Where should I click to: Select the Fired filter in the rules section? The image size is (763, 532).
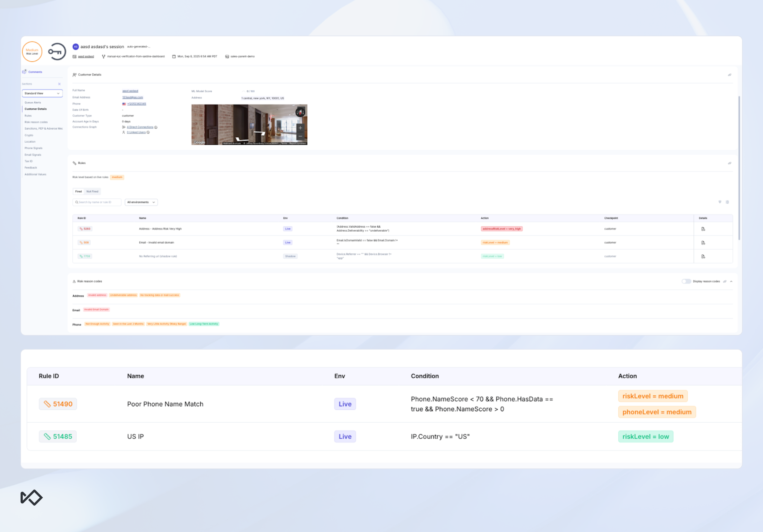pos(79,191)
